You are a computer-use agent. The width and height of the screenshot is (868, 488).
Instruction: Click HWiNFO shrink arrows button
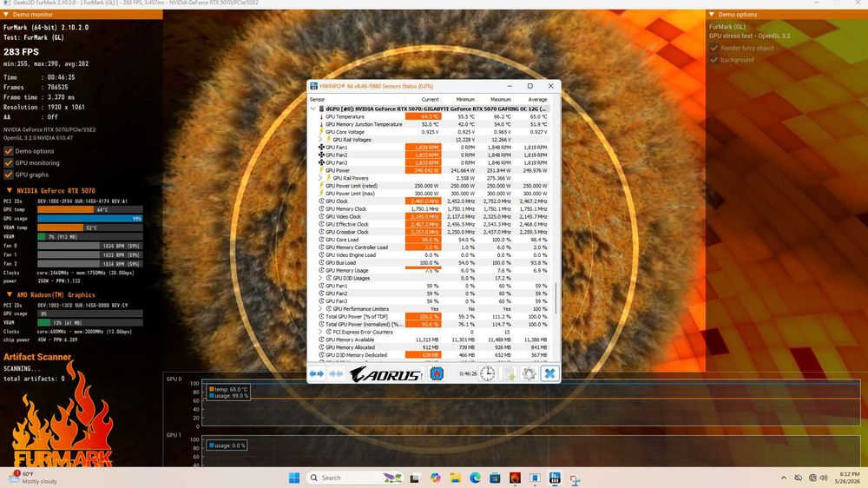click(x=336, y=374)
